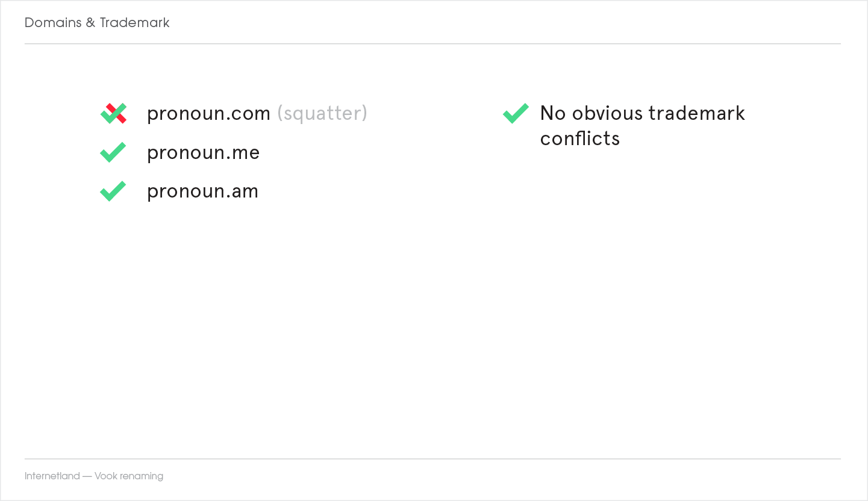Click the word 'conflicts' on the second line
Image resolution: width=868 pixels, height=501 pixels.
click(x=579, y=138)
